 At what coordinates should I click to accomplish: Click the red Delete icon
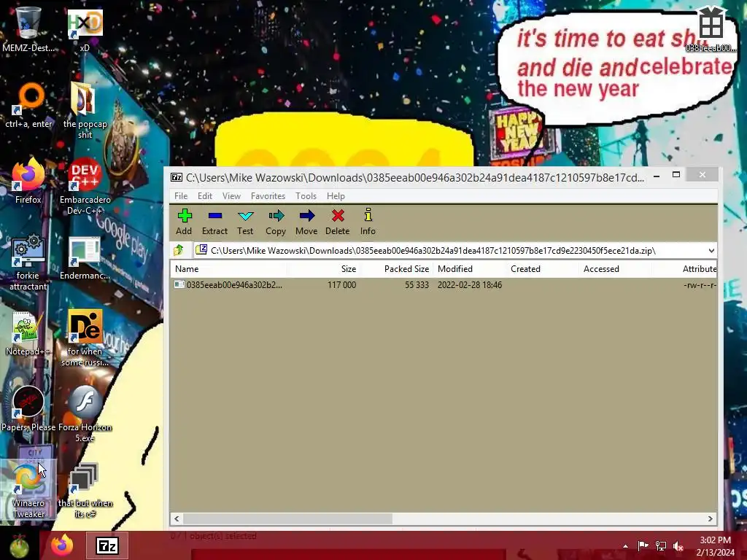click(x=337, y=222)
